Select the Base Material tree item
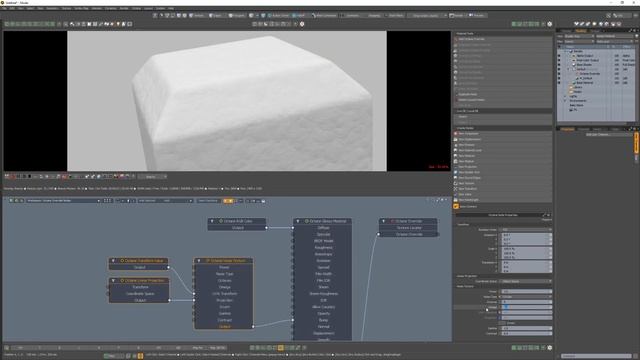 584,82
